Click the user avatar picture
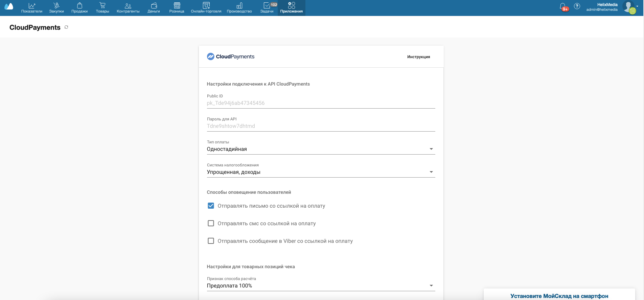This screenshot has width=644, height=300. [629, 7]
